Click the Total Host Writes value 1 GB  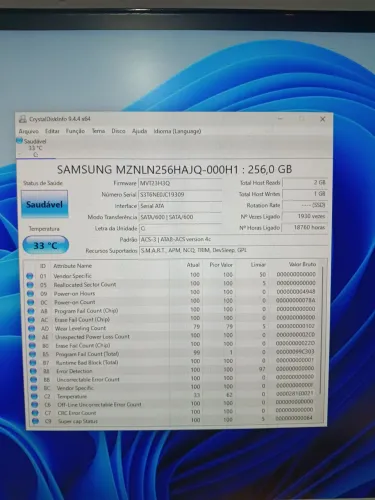tap(305, 194)
